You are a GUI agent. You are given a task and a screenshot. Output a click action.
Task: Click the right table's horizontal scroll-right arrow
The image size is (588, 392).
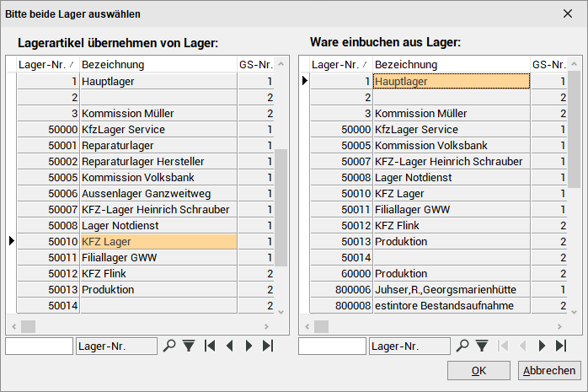click(x=559, y=326)
